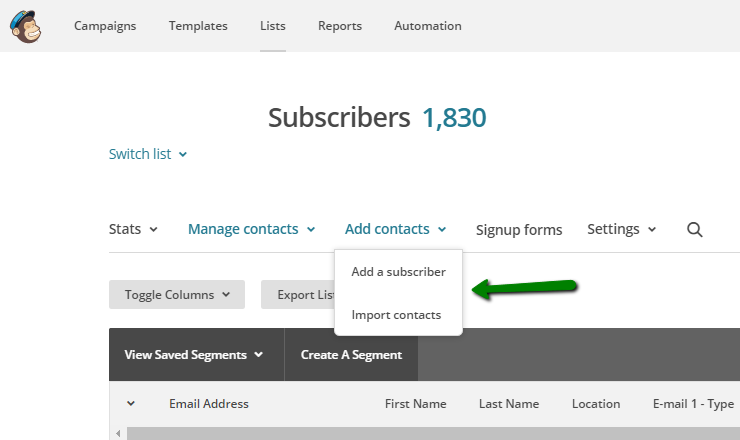Click the Export List button
This screenshot has height=440, width=740.
(x=298, y=295)
